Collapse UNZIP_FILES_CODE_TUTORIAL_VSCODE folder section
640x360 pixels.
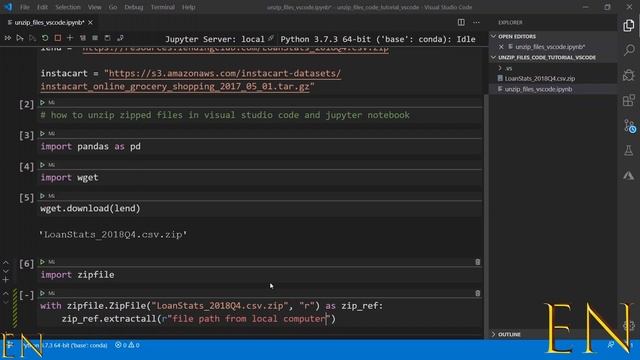coord(553,58)
